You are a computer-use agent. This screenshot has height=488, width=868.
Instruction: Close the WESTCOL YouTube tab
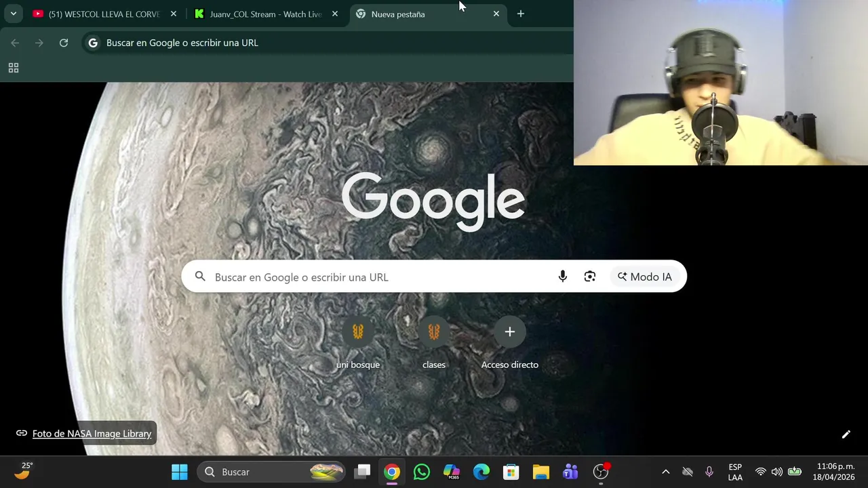174,14
